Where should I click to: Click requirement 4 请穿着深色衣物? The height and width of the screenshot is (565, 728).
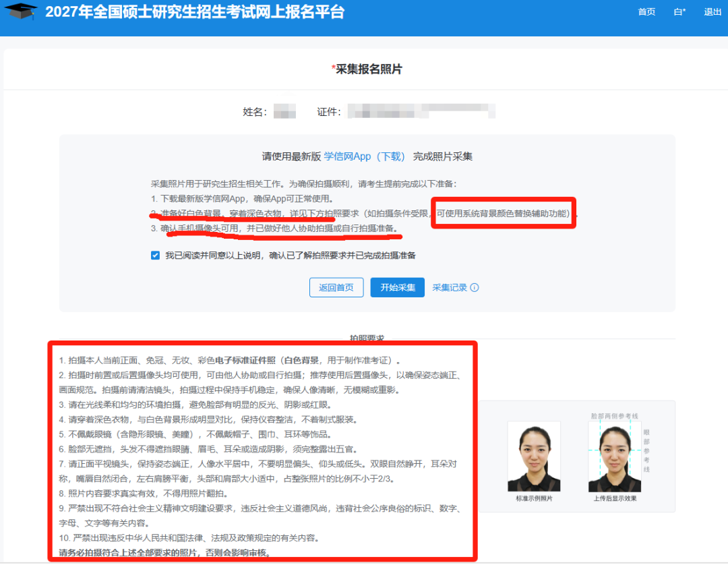coord(208,419)
